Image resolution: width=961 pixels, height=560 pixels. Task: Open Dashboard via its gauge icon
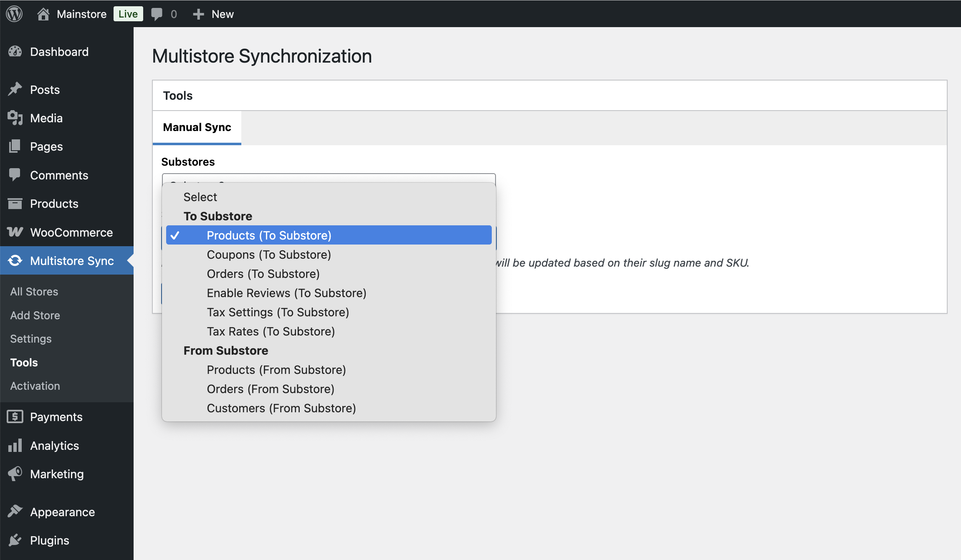click(15, 52)
